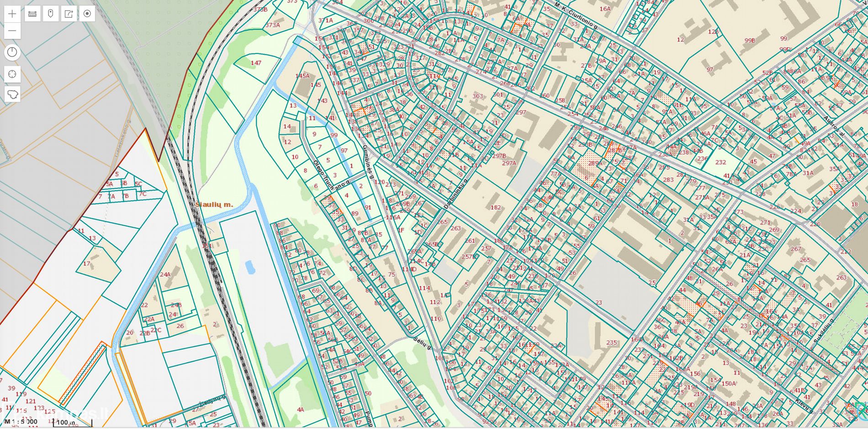Select the place marker pin tool
This screenshot has width=868, height=429.
pos(51,14)
